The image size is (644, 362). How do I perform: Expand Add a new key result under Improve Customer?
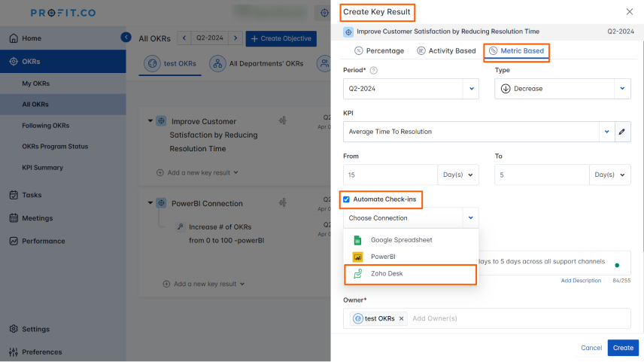click(x=198, y=172)
